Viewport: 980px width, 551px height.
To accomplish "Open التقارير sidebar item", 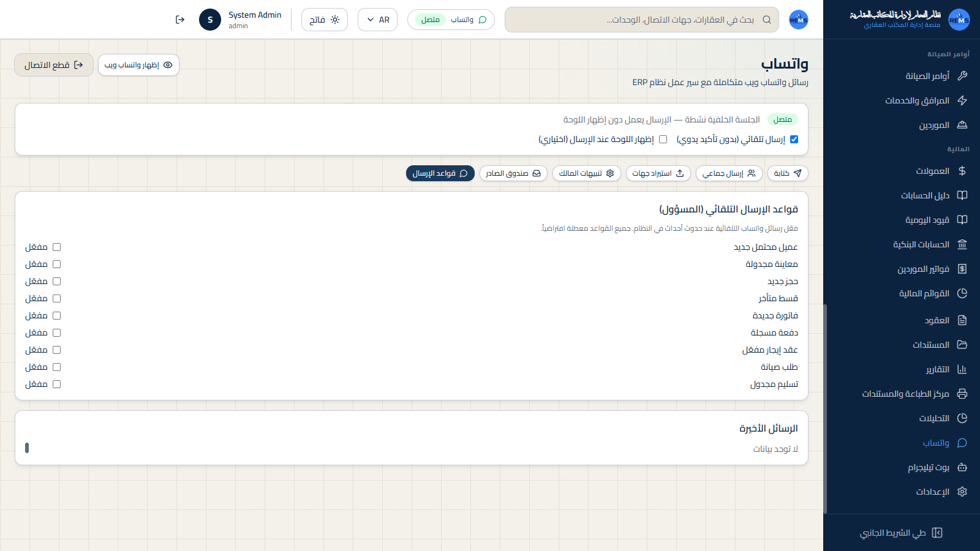I will 902,369.
